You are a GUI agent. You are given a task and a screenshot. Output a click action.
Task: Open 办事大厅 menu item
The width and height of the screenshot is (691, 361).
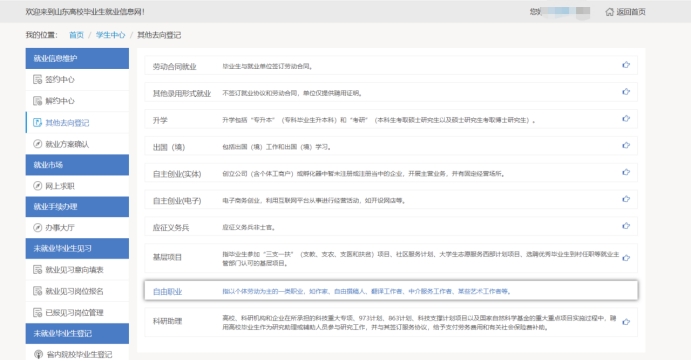tap(60, 227)
